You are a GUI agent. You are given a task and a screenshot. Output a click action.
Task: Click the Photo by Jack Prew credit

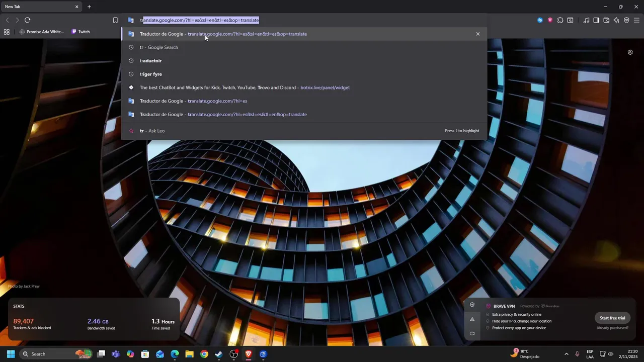pos(24,286)
